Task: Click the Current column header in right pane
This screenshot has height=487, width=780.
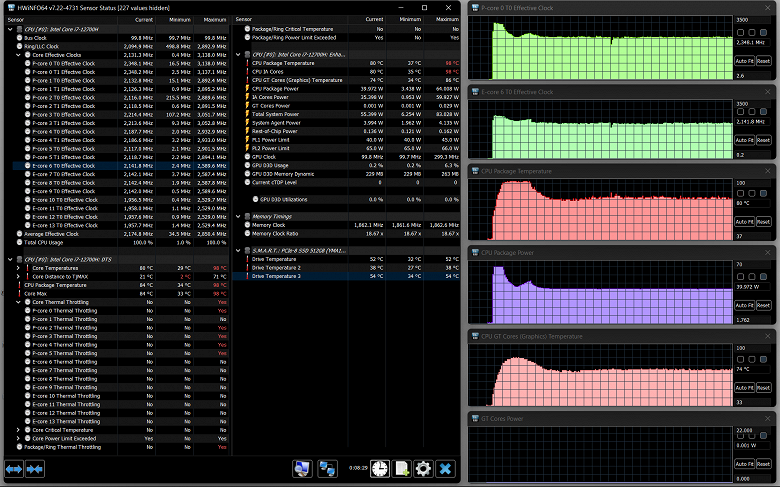Action: click(x=373, y=19)
